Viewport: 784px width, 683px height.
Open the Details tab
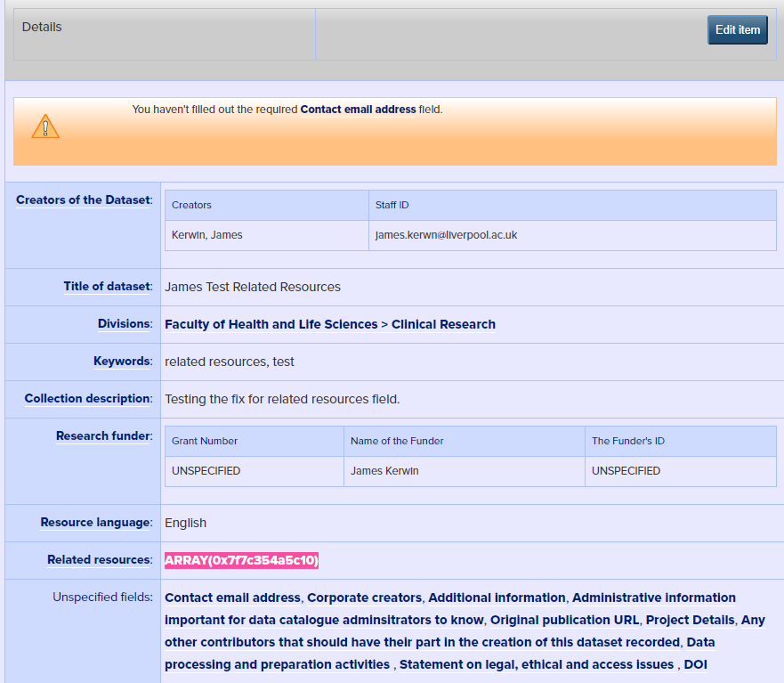[x=42, y=27]
